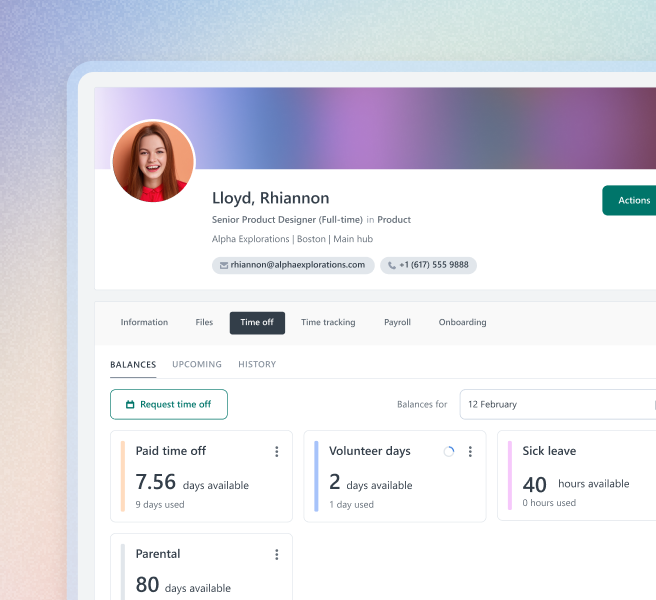The image size is (656, 600).
Task: Click the name Lloyd, Rhiannon
Action: click(271, 198)
